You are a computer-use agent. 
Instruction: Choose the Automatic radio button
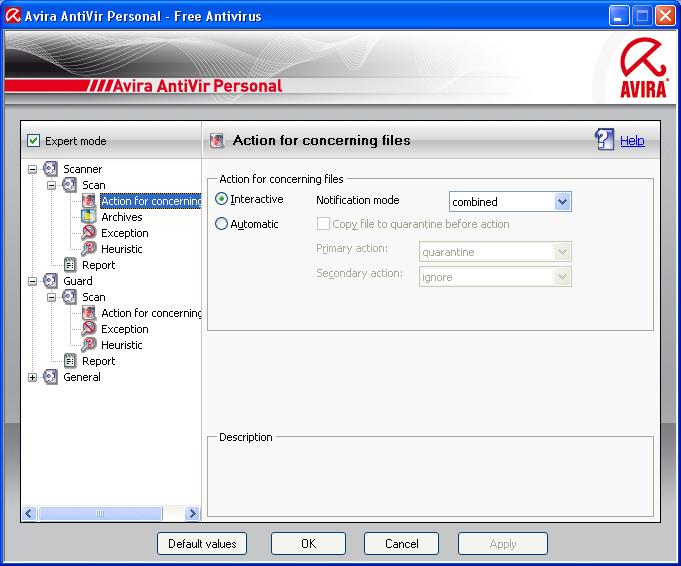[222, 224]
